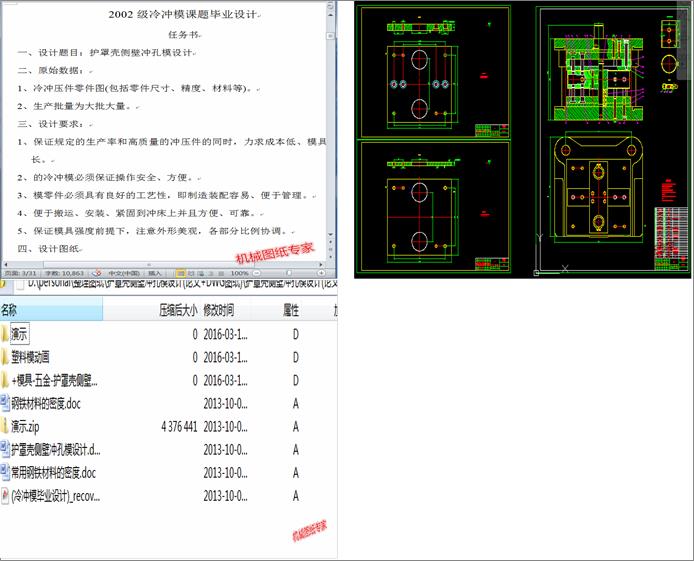The height and width of the screenshot is (561, 694).
Task: Select the 演示 folder in archive list
Action: point(19,334)
